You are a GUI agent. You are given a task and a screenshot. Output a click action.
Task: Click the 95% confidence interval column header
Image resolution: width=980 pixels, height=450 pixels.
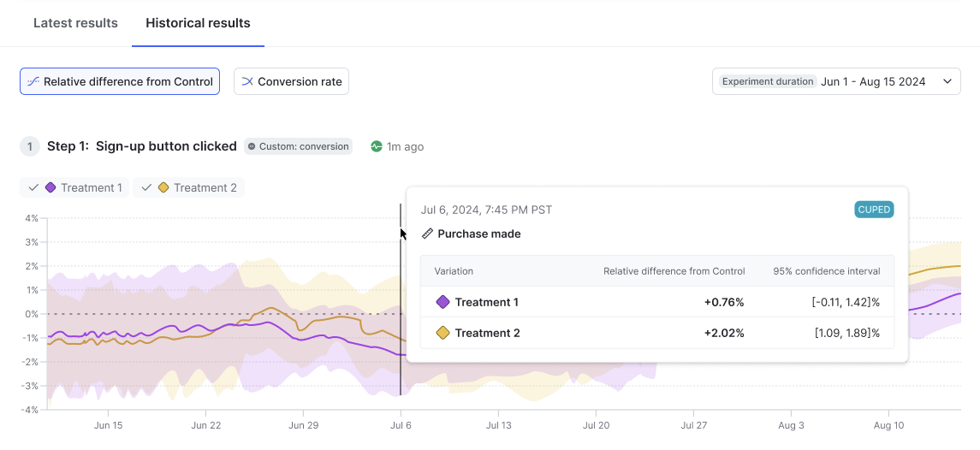coord(826,271)
